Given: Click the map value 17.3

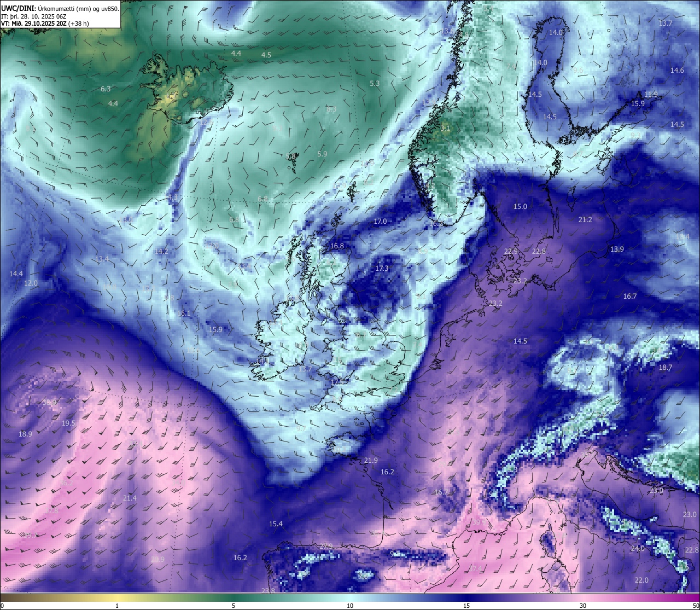Looking at the screenshot, I should [x=382, y=268].
